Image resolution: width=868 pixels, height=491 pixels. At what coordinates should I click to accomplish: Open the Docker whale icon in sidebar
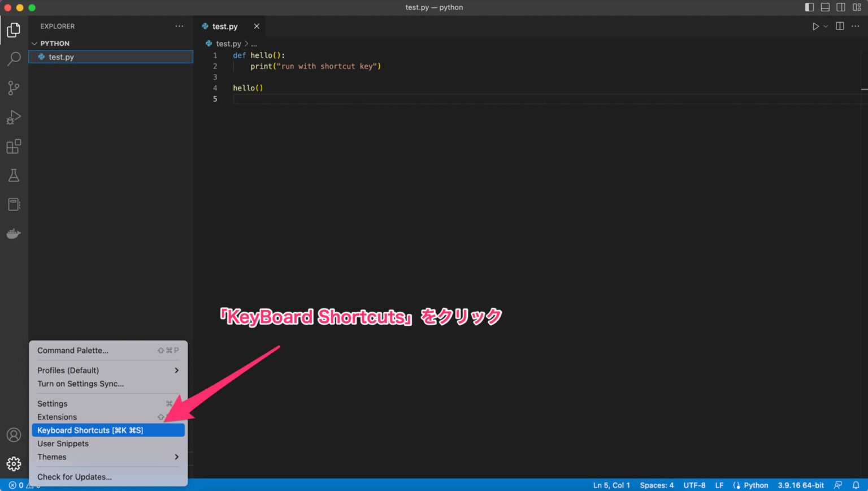click(x=14, y=233)
